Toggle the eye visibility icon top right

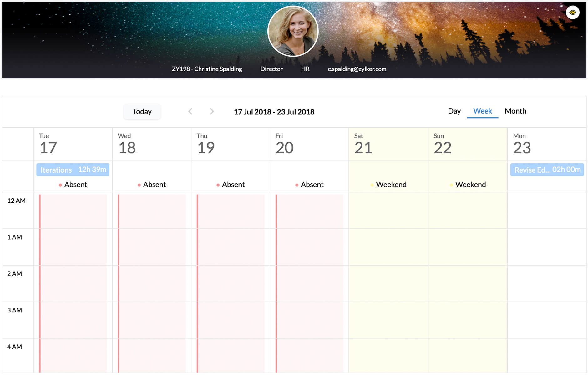click(x=573, y=12)
